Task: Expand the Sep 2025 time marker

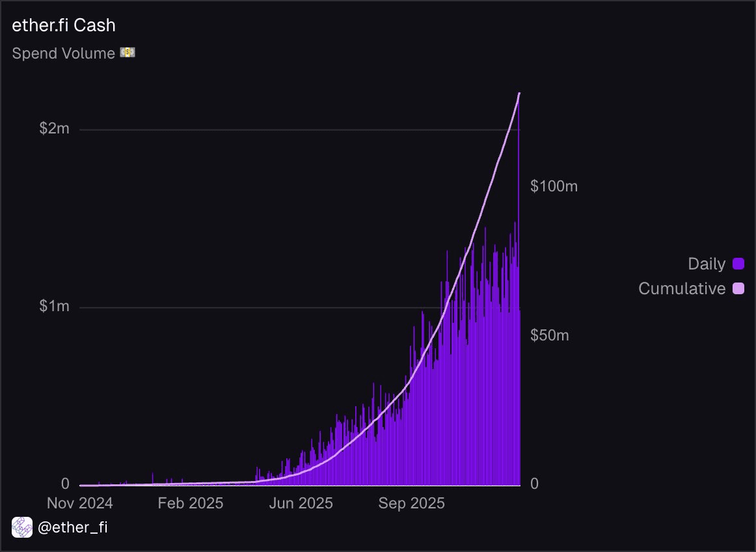Action: pyautogui.click(x=411, y=503)
